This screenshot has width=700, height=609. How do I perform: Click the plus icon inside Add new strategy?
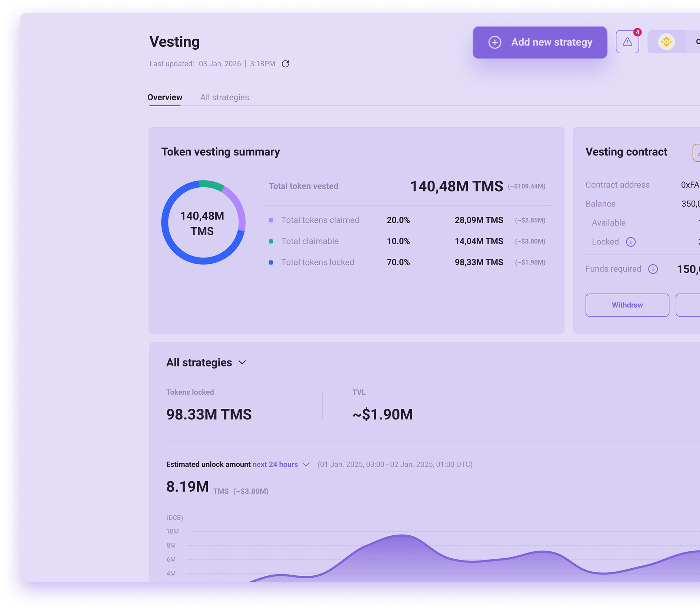click(494, 42)
